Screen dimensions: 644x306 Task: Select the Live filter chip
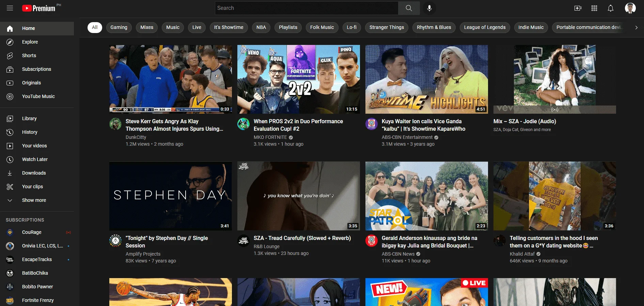tap(197, 28)
